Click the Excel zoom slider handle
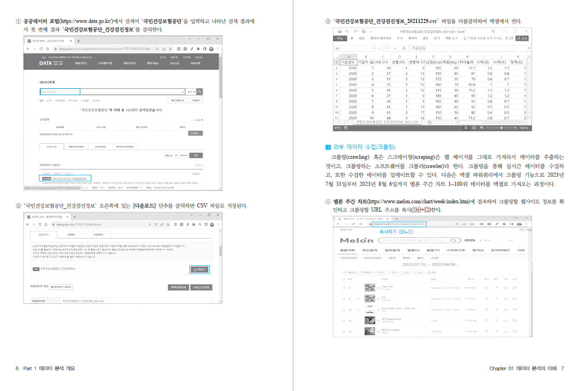The image size is (588, 391). point(501,128)
